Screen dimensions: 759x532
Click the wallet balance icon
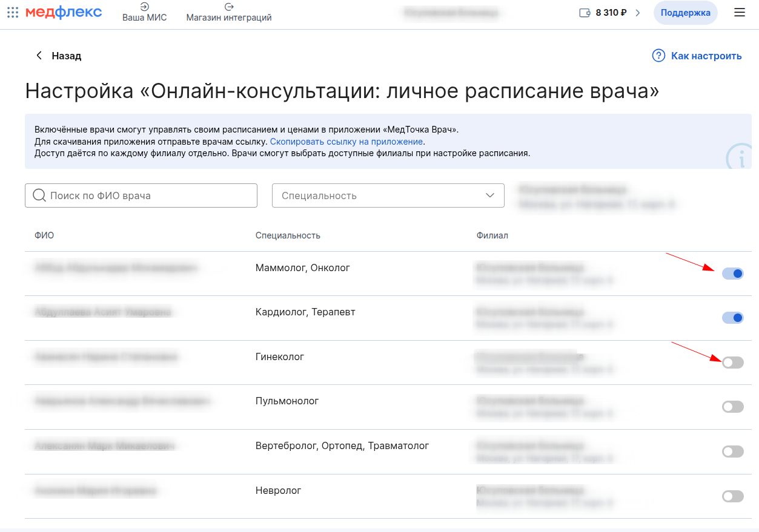point(585,13)
